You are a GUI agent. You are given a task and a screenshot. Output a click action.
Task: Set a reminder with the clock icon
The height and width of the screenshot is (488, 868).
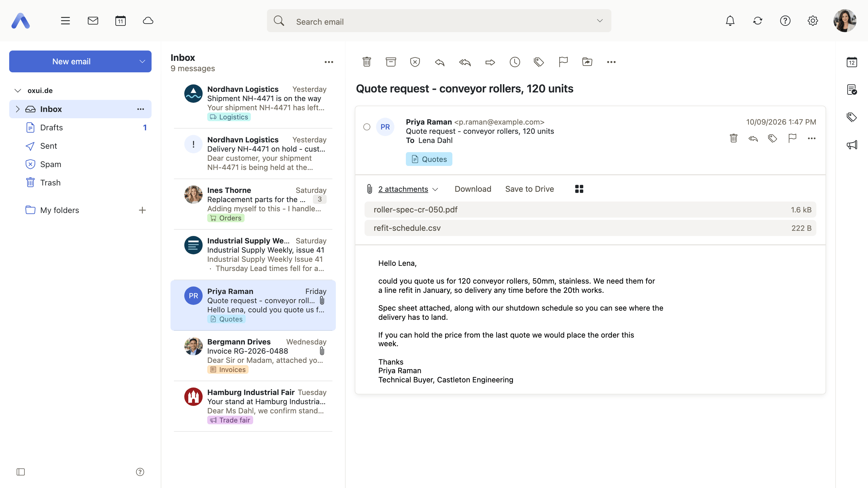pos(515,62)
